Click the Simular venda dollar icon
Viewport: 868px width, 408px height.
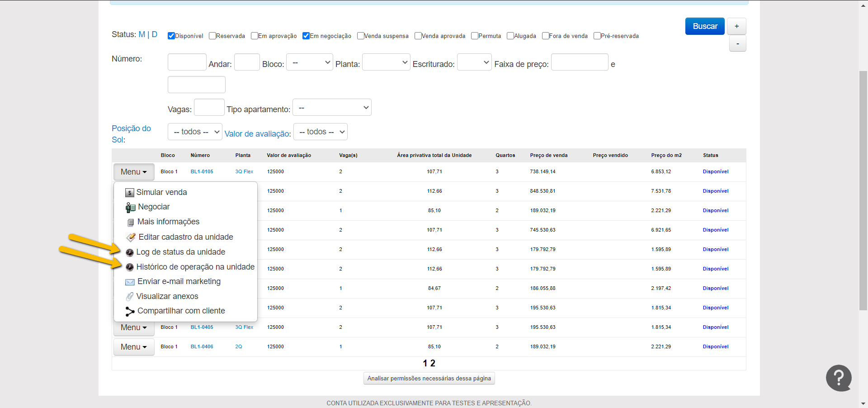130,193
